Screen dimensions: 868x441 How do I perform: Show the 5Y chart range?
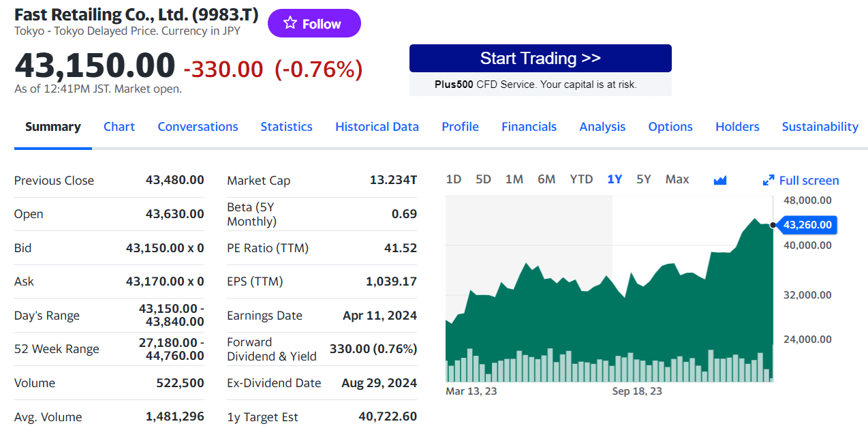tap(643, 179)
